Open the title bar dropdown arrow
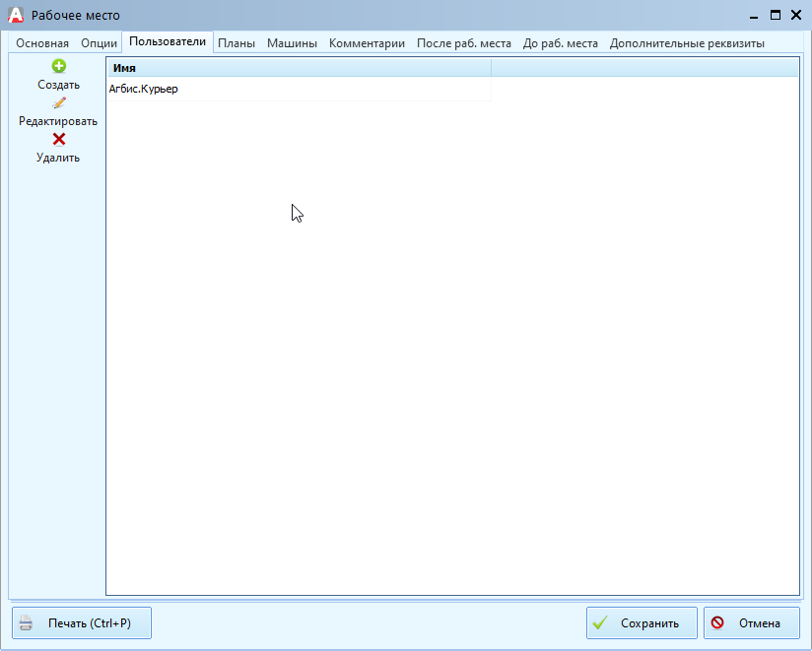The width and height of the screenshot is (812, 651). pyautogui.click(x=754, y=16)
